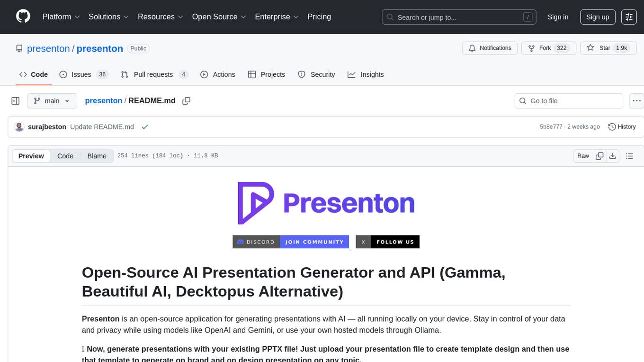Open the Update README.md commit message
644x362 pixels.
coord(102,127)
